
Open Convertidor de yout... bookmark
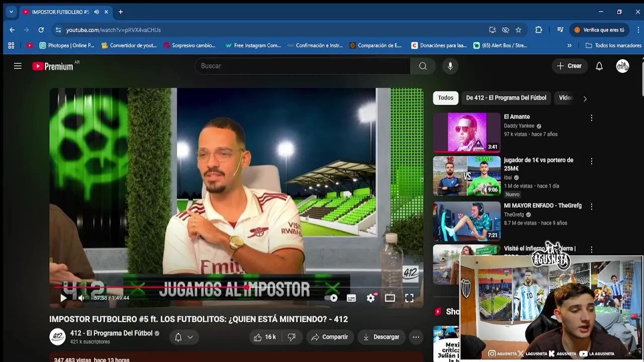tap(129, 45)
